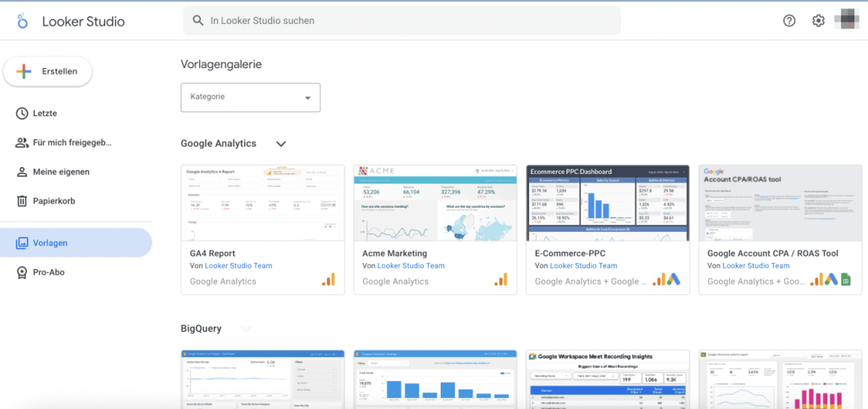Open the Account CPA/ROAS tool thumbnail
This screenshot has height=409, width=868.
[x=781, y=203]
